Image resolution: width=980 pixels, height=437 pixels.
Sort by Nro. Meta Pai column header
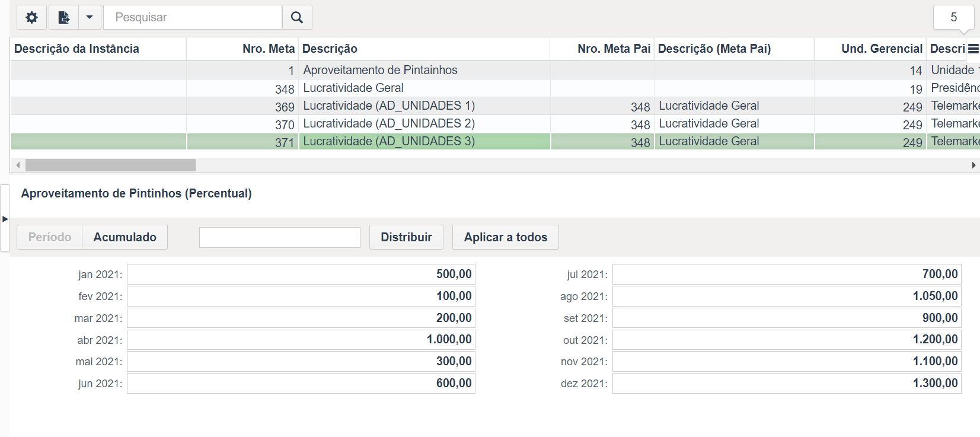tap(602, 49)
